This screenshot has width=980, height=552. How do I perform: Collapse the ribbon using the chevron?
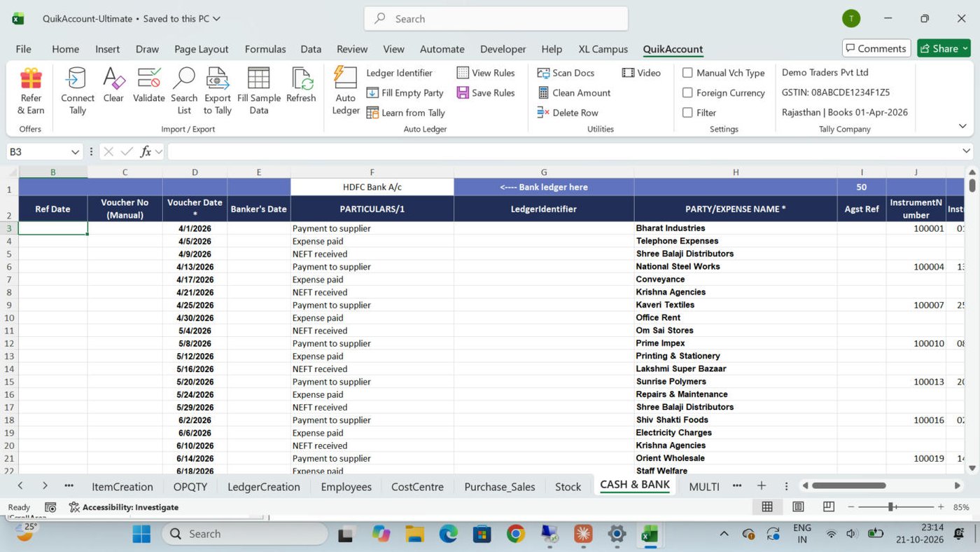click(962, 126)
